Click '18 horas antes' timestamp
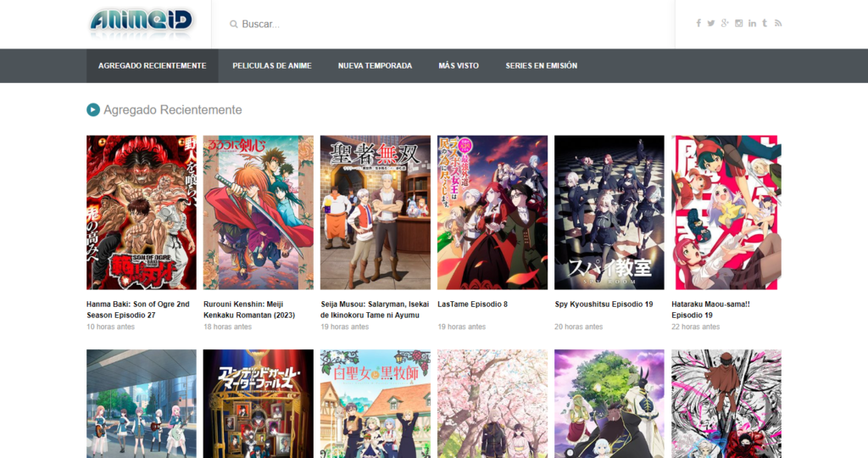 [227, 327]
